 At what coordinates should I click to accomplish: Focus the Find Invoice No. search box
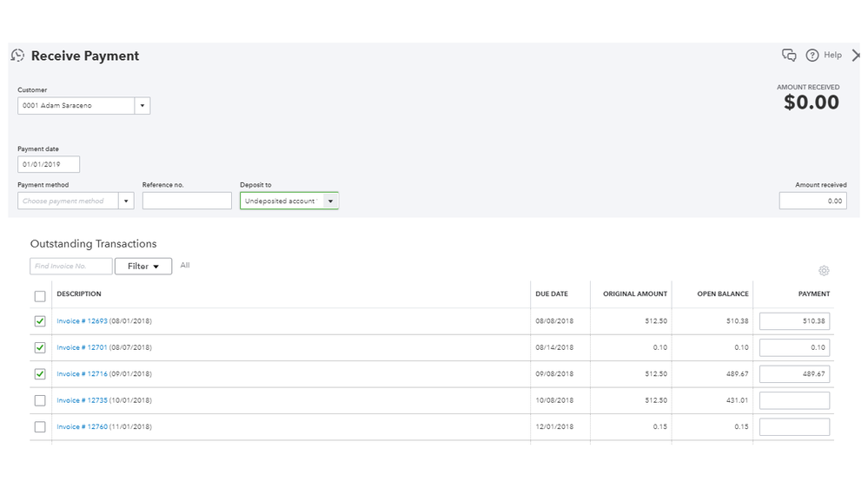point(71,267)
